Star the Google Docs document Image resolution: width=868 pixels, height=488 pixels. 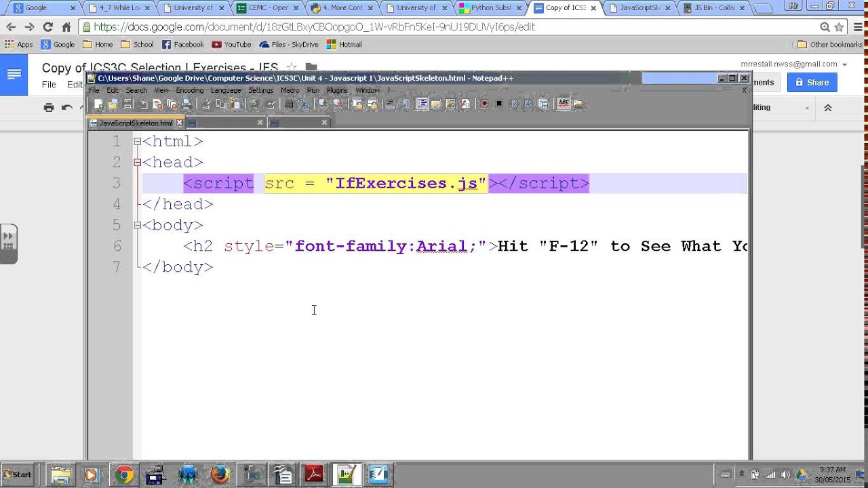(291, 67)
